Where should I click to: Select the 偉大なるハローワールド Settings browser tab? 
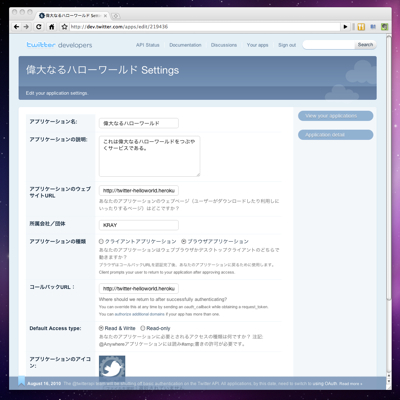(72, 16)
